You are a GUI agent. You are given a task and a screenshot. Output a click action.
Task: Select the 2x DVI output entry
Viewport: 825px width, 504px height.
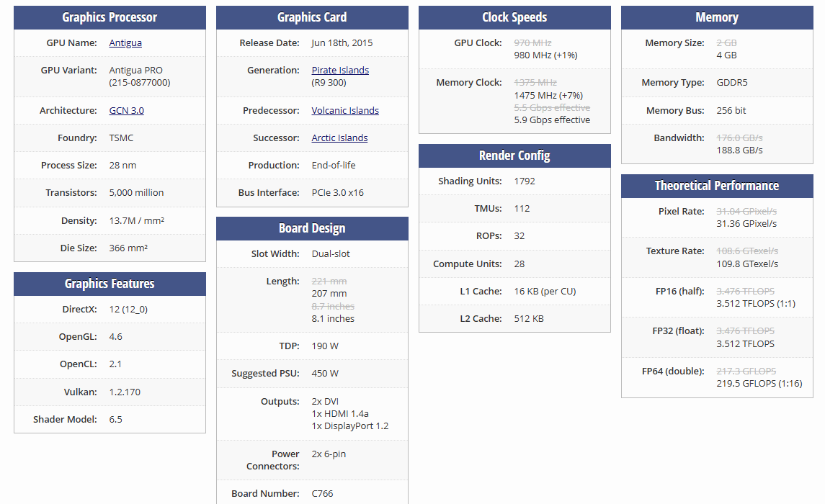coord(325,402)
